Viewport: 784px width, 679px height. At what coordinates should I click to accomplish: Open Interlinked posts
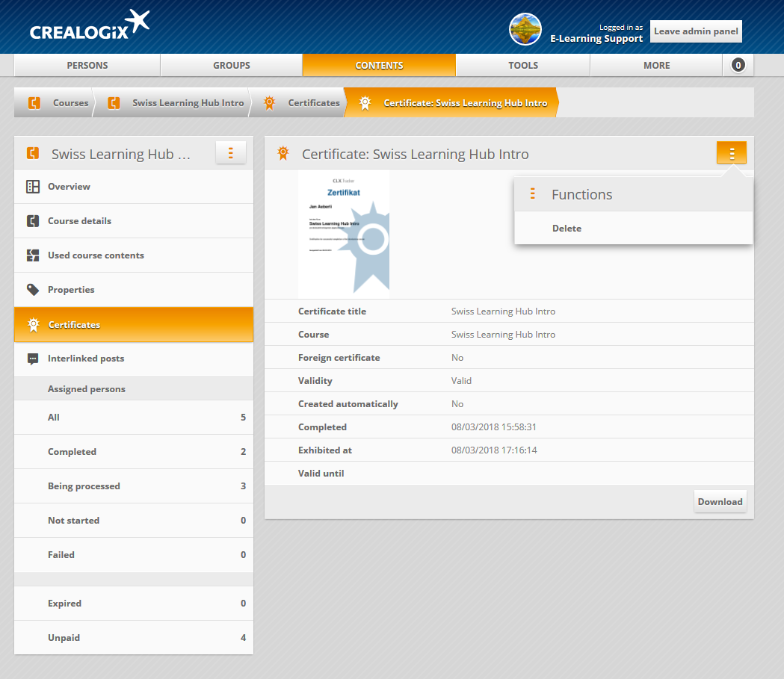point(134,359)
